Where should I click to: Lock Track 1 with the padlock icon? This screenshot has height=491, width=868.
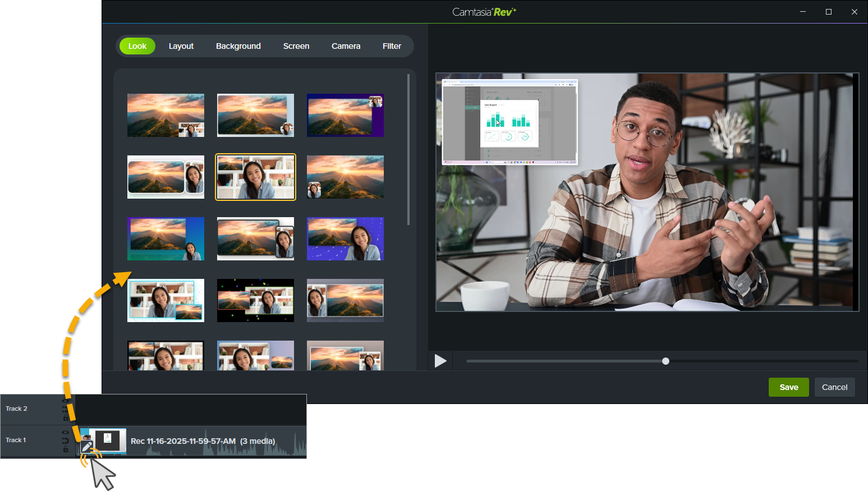(x=65, y=449)
